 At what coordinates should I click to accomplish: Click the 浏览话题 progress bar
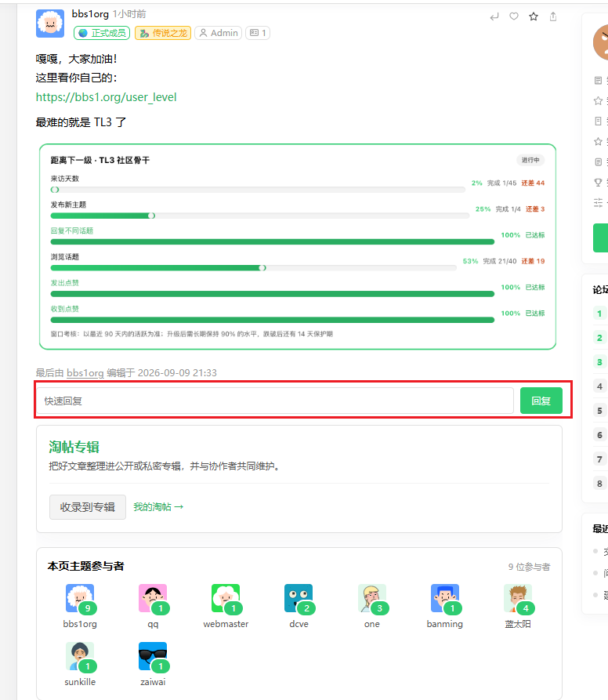[254, 268]
